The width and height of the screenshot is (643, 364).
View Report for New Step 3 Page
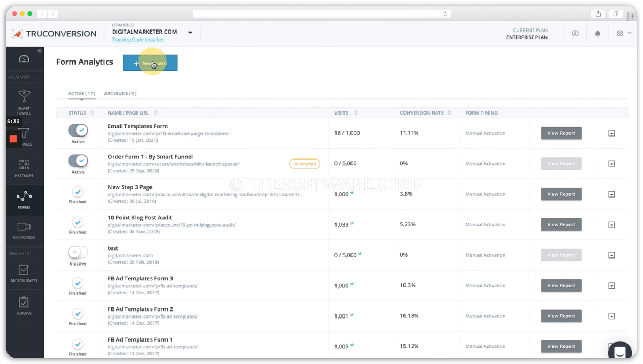(x=561, y=194)
